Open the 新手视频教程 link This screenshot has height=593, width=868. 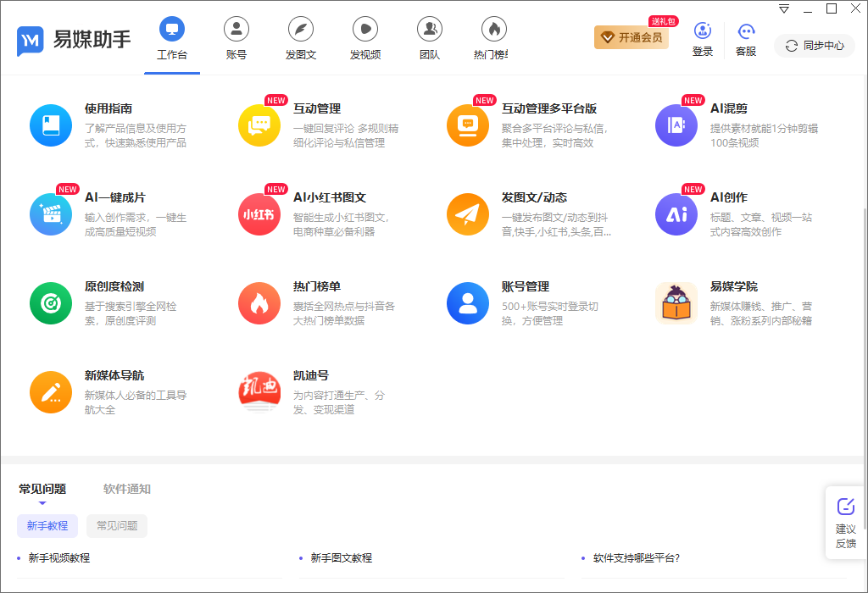[59, 558]
